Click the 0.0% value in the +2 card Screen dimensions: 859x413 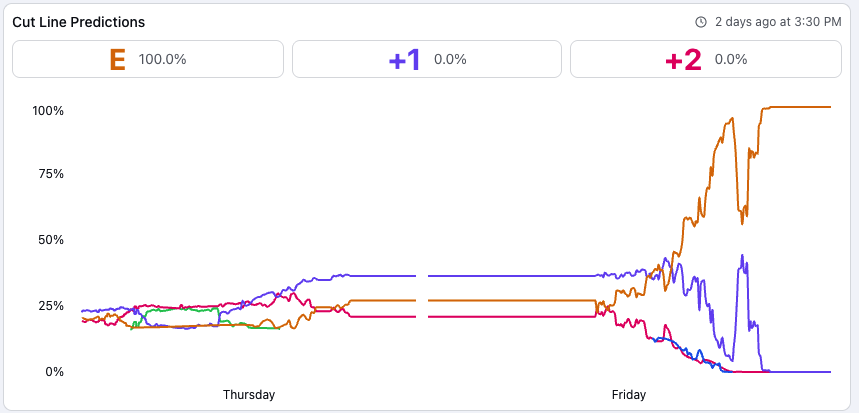[731, 59]
